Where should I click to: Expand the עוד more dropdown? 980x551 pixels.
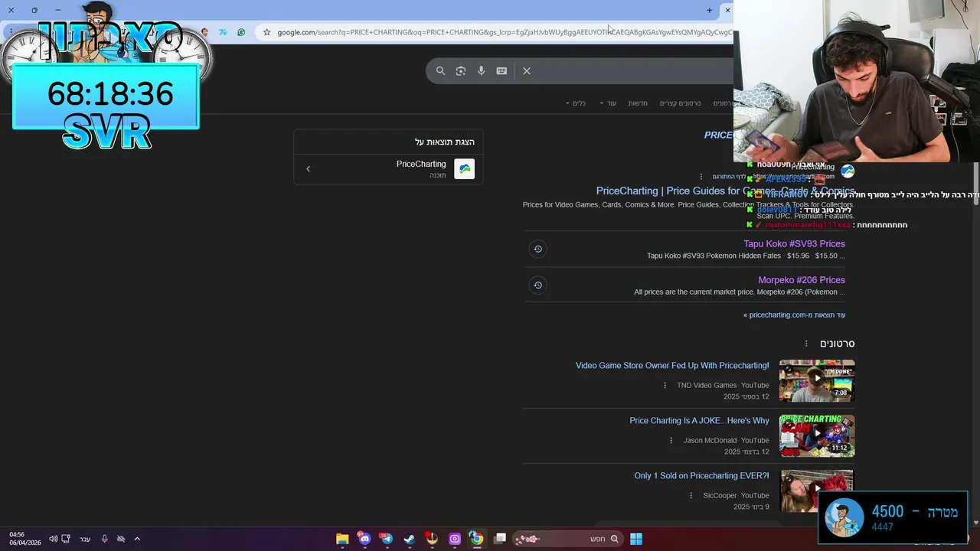(x=608, y=103)
